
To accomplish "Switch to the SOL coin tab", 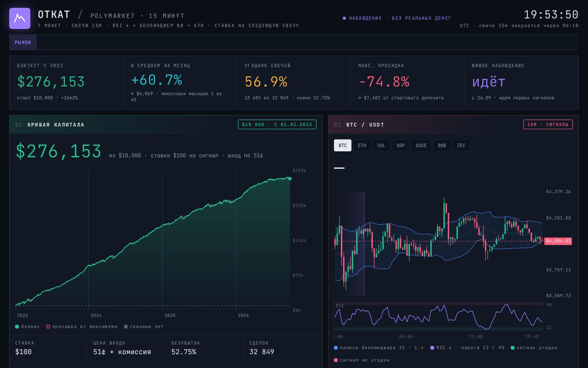I will (x=381, y=145).
